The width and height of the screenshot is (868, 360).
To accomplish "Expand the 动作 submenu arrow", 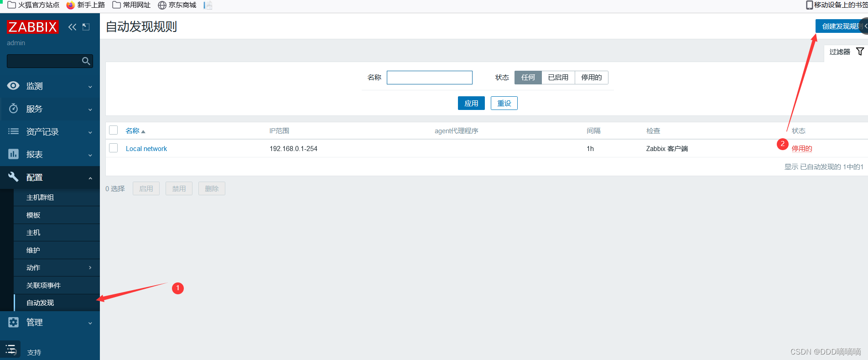I will 90,268.
